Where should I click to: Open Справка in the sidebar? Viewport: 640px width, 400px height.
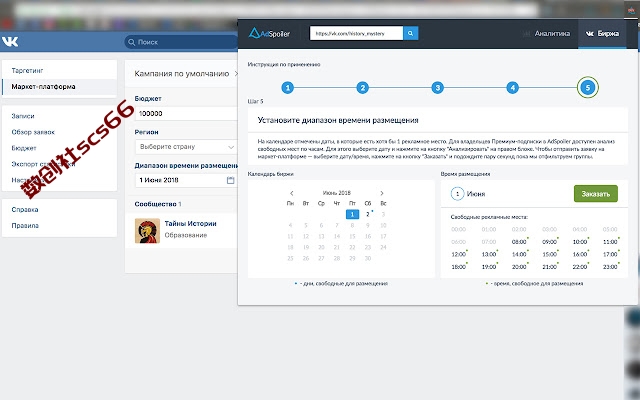coord(25,209)
